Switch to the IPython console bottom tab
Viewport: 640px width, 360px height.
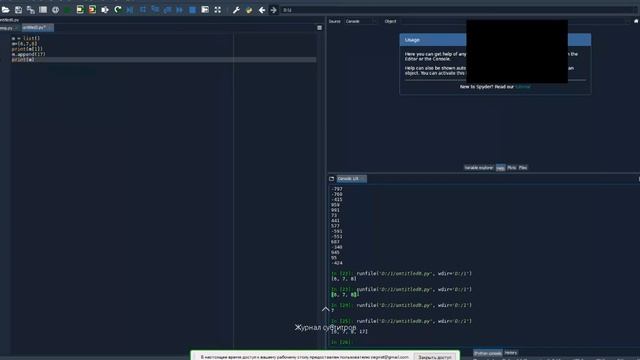488,353
